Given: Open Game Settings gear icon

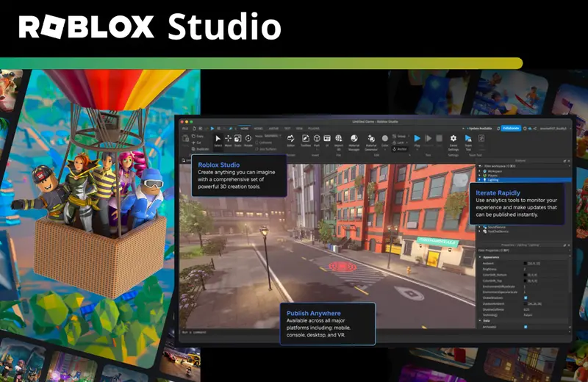Looking at the screenshot, I should click(x=453, y=139).
